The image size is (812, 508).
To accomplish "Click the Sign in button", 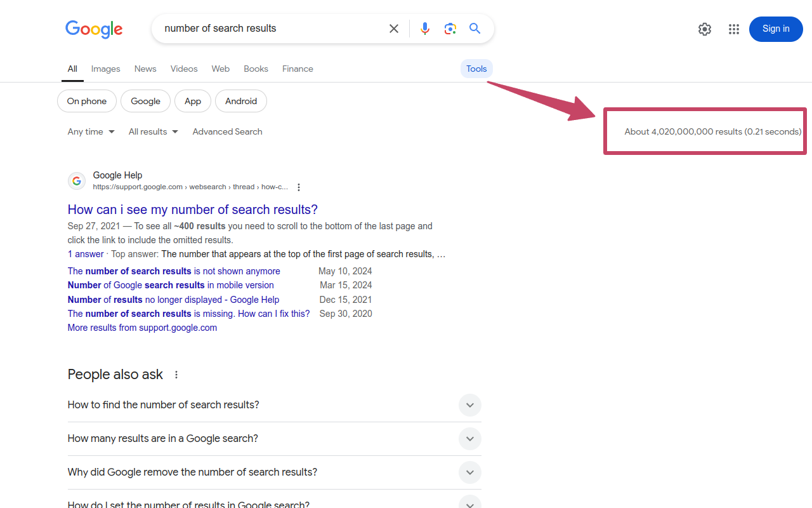I will click(776, 29).
